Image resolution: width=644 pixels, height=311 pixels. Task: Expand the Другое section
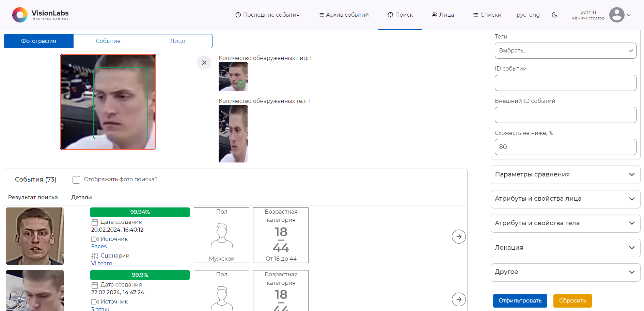pyautogui.click(x=565, y=272)
